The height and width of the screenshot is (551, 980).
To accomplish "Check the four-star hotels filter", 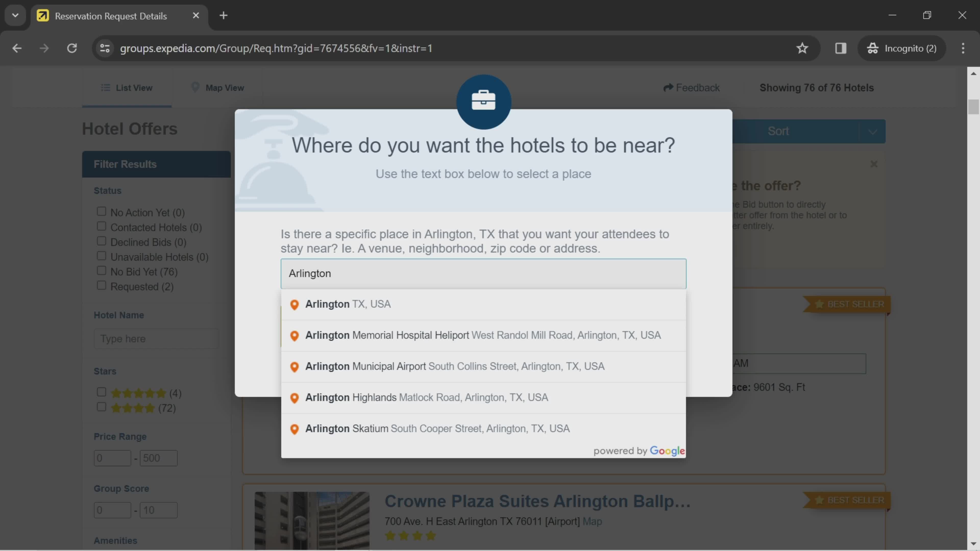I will point(101,407).
